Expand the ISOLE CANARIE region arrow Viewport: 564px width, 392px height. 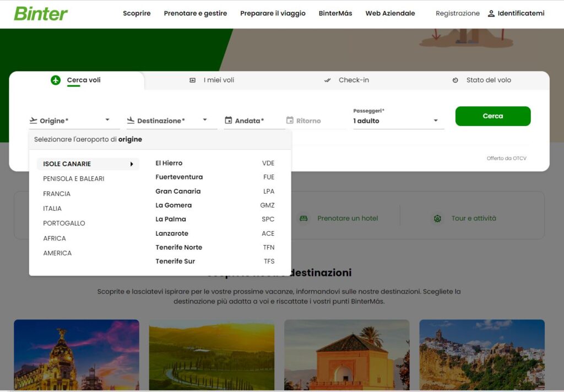click(132, 164)
